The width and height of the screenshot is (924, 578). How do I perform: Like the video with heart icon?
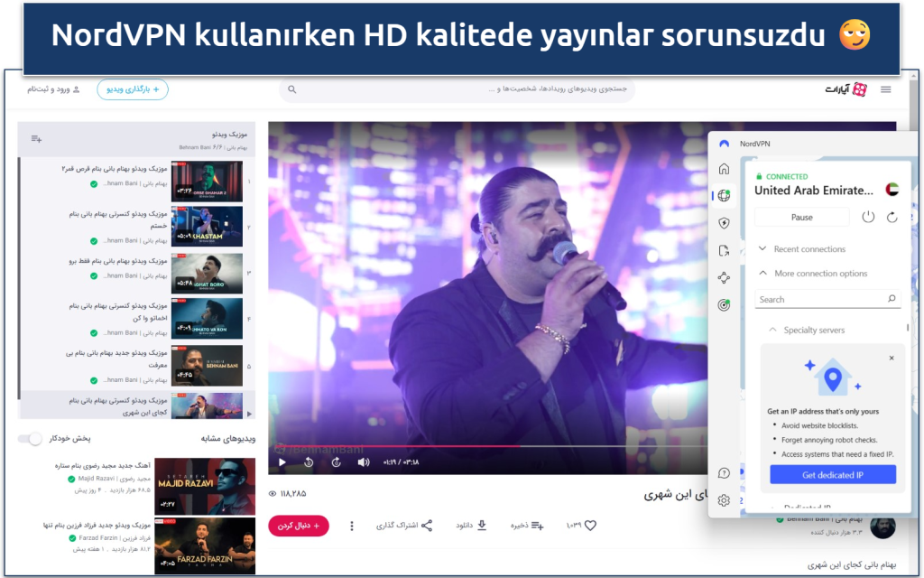pyautogui.click(x=590, y=525)
